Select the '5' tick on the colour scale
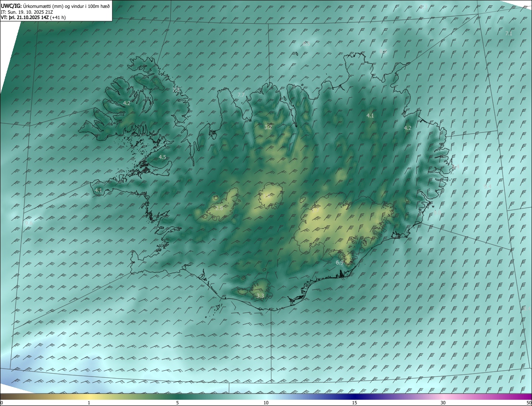This screenshot has height=406, width=532. point(177,403)
